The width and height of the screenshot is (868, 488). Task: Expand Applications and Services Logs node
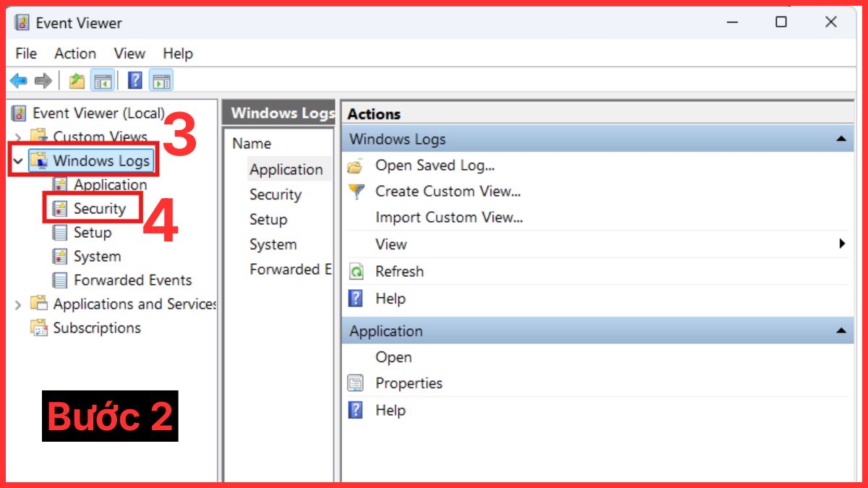click(19, 304)
